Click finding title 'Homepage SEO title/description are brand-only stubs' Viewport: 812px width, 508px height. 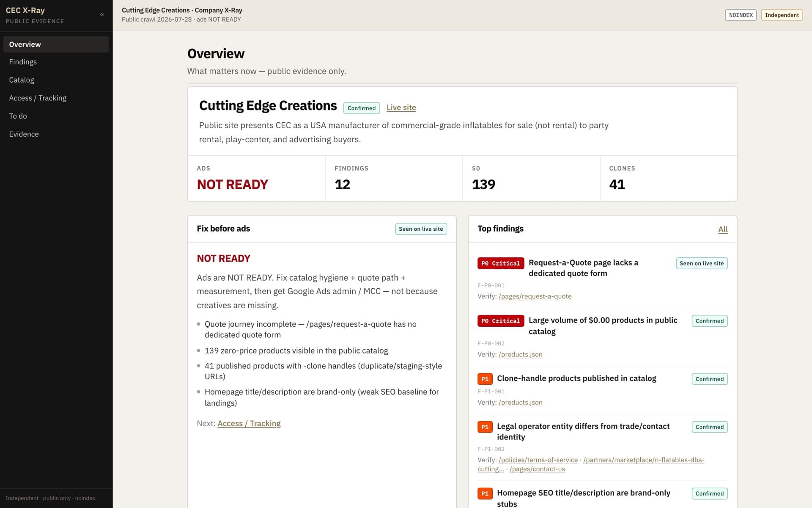click(584, 498)
